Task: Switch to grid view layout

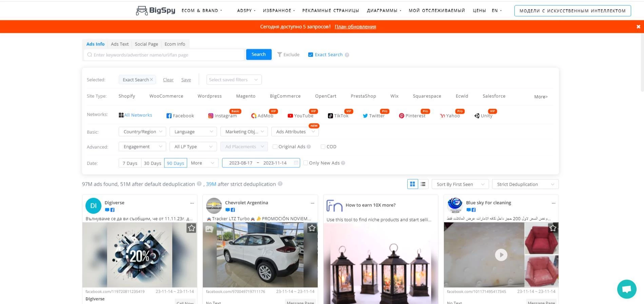Action: click(x=412, y=184)
